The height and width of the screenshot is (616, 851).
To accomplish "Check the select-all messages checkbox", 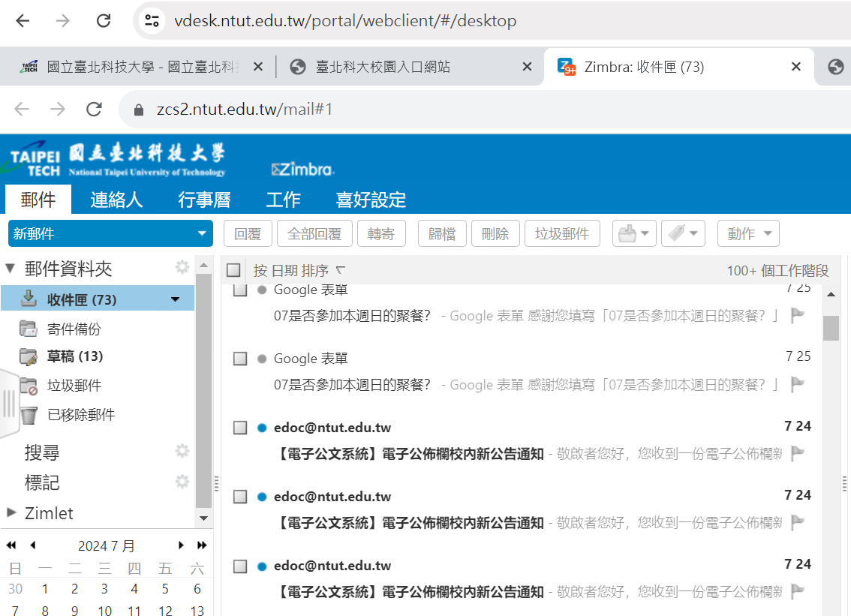I will (x=234, y=271).
